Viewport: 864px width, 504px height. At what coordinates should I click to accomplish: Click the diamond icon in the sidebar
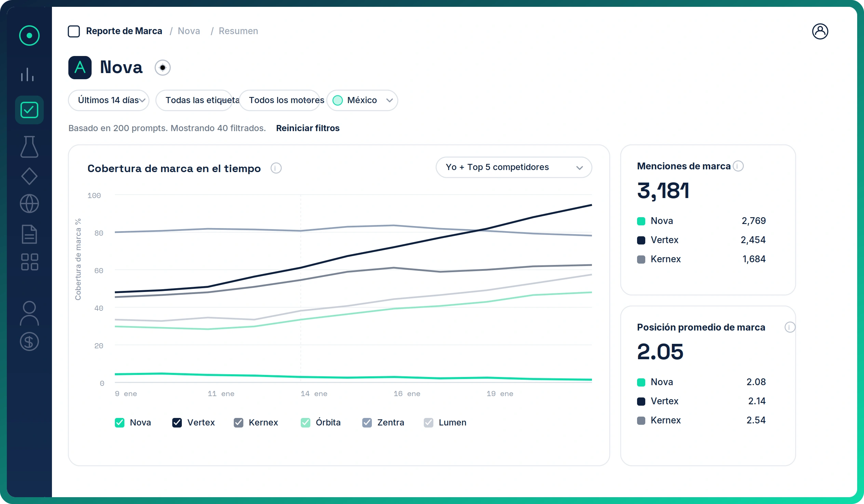tap(29, 176)
